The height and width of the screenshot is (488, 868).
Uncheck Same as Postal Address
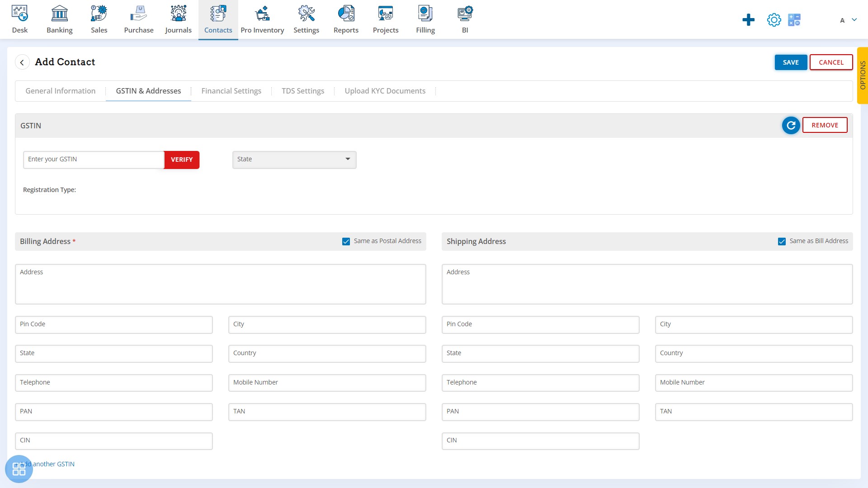pos(346,242)
